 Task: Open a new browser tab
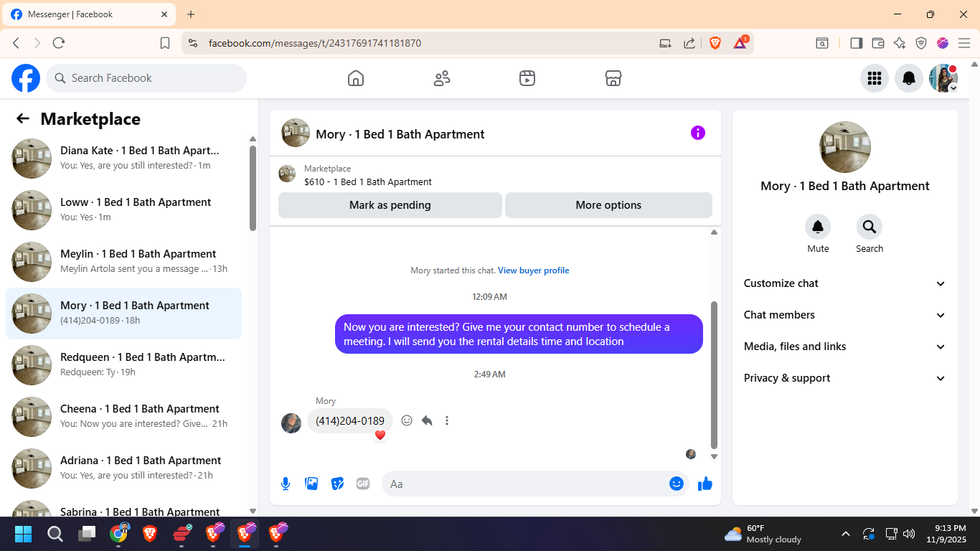click(191, 14)
